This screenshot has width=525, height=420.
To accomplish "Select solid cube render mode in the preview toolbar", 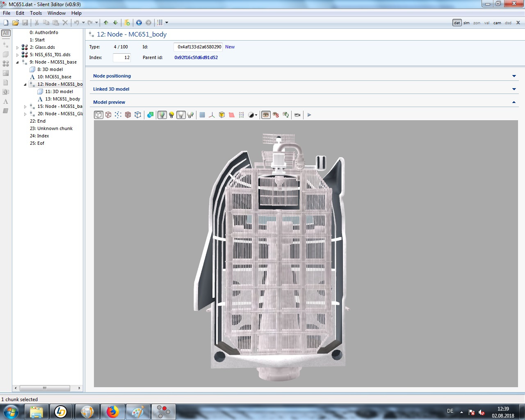I will pos(98,115).
